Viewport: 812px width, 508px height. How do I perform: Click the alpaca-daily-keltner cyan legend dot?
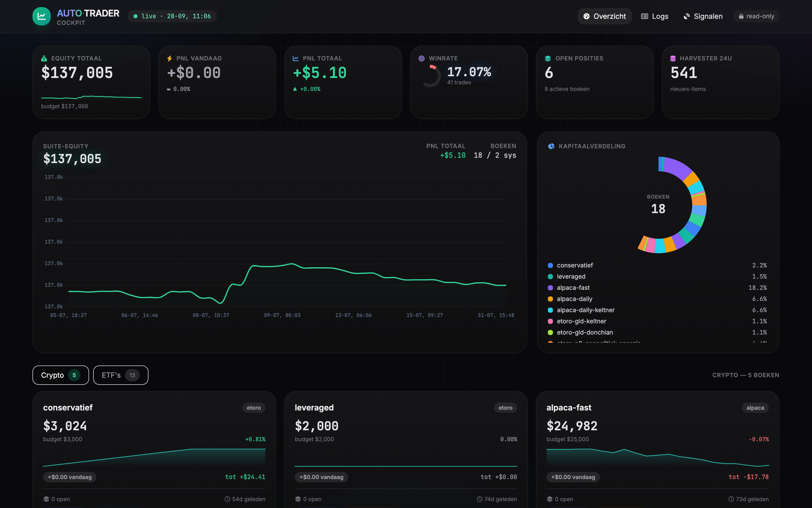coord(550,310)
